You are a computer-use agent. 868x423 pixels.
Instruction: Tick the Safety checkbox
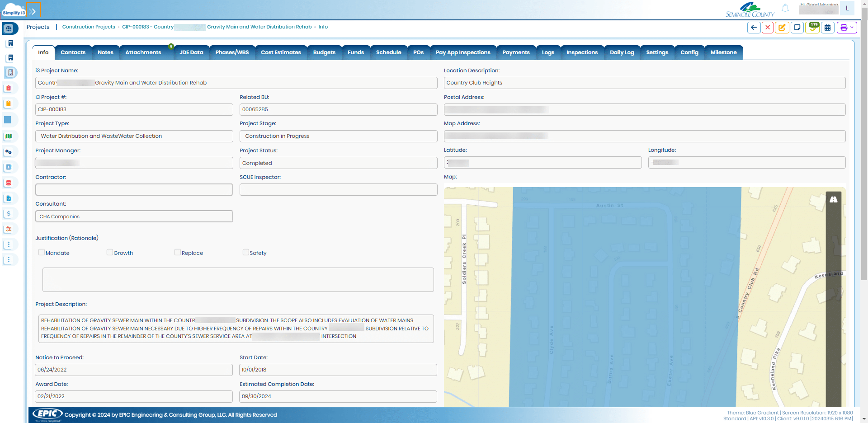point(246,252)
